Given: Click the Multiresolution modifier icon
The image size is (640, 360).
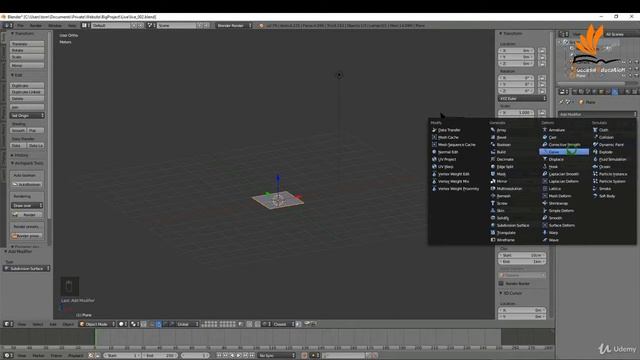Looking at the screenshot, I should tap(493, 189).
